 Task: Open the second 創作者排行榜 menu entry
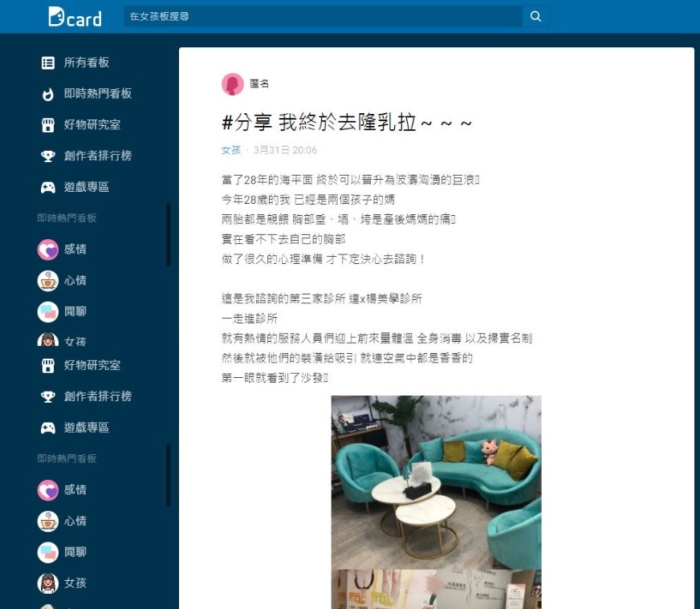86,396
